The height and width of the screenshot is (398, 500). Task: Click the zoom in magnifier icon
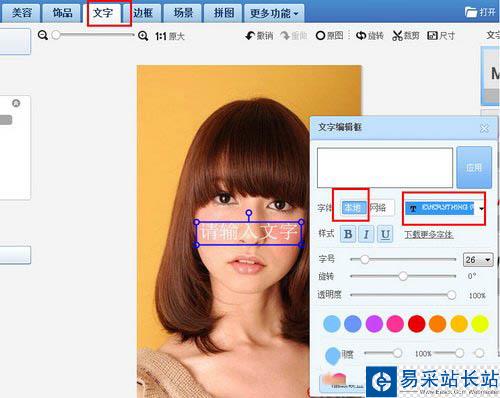pos(143,35)
